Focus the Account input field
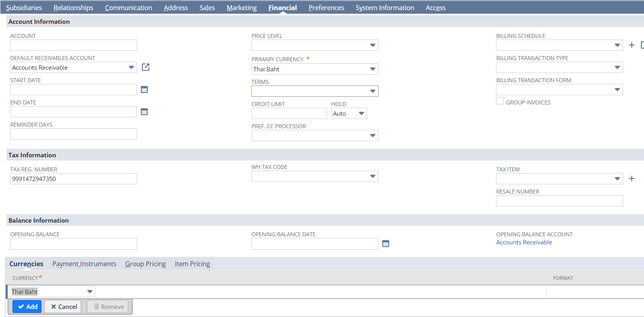The width and height of the screenshot is (644, 317). pyautogui.click(x=73, y=45)
